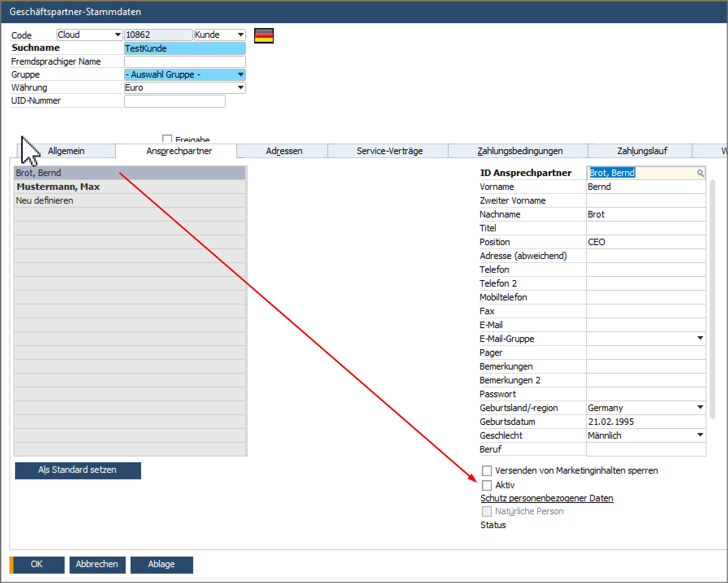Screen dimensions: 728x583
Task: Click the contact details vertical scrollbar
Action: pyautogui.click(x=712, y=299)
